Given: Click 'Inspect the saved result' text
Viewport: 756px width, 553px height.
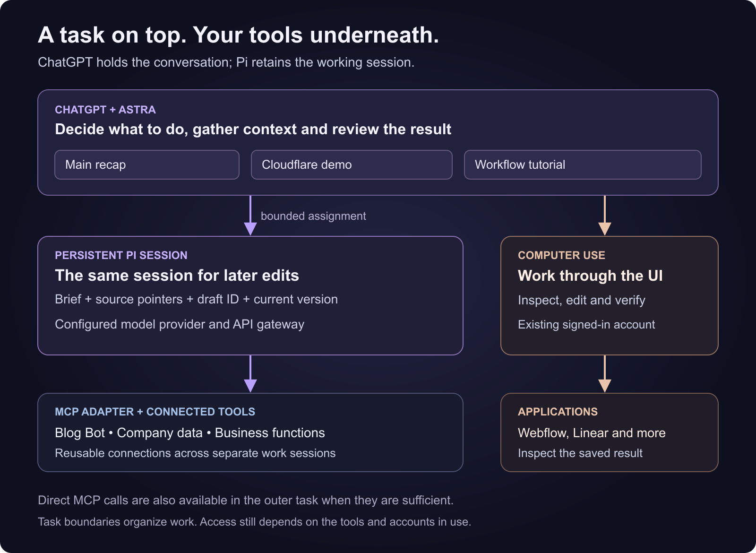Looking at the screenshot, I should [x=580, y=453].
